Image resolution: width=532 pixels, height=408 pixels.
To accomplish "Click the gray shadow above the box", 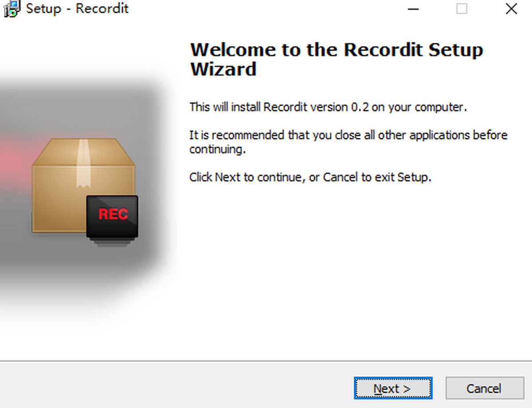I will pos(84,106).
